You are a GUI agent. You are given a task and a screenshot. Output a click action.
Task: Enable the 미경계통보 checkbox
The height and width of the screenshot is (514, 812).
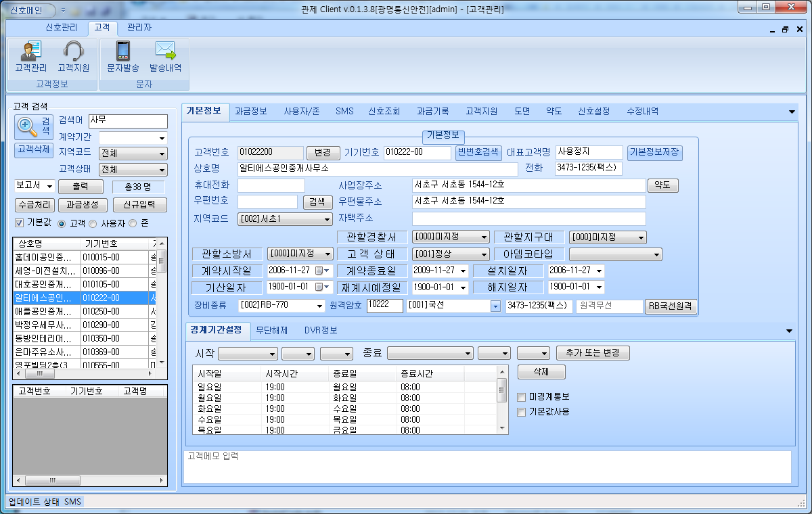coord(521,397)
